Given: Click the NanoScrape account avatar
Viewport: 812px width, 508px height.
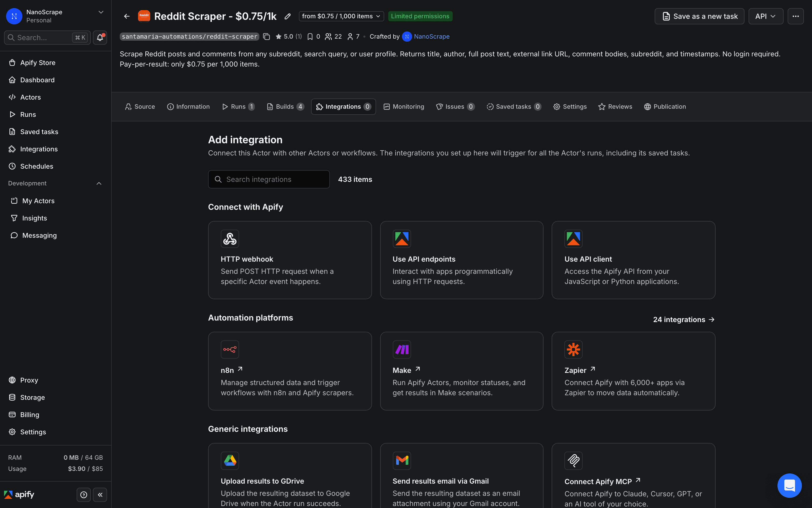Looking at the screenshot, I should click(x=14, y=16).
